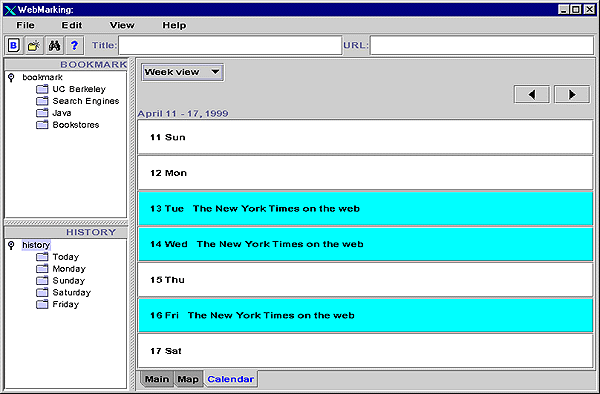Click the new folder toolbar icon

[x=34, y=46]
